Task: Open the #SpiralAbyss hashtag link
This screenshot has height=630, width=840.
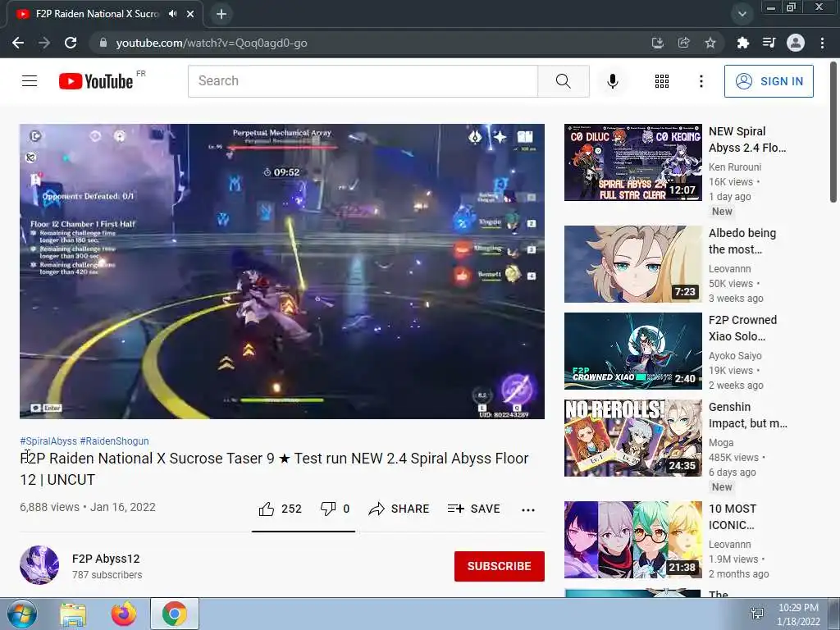Action: pos(48,441)
